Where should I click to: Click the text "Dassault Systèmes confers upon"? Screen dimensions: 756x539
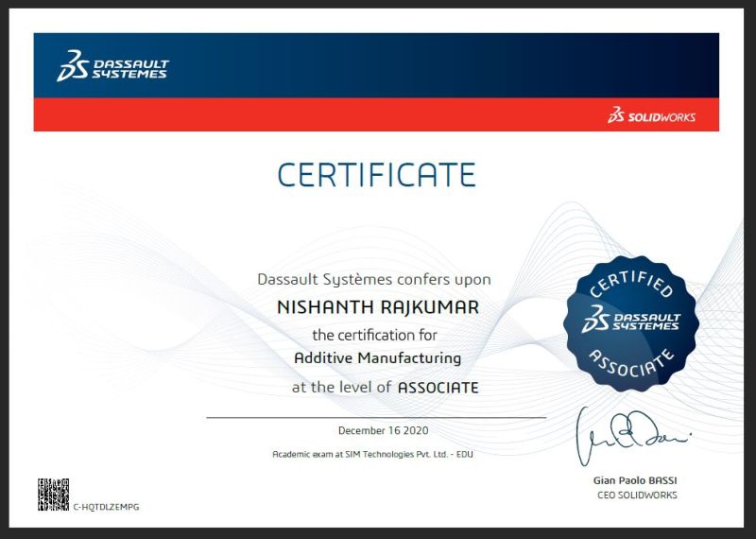(x=374, y=280)
